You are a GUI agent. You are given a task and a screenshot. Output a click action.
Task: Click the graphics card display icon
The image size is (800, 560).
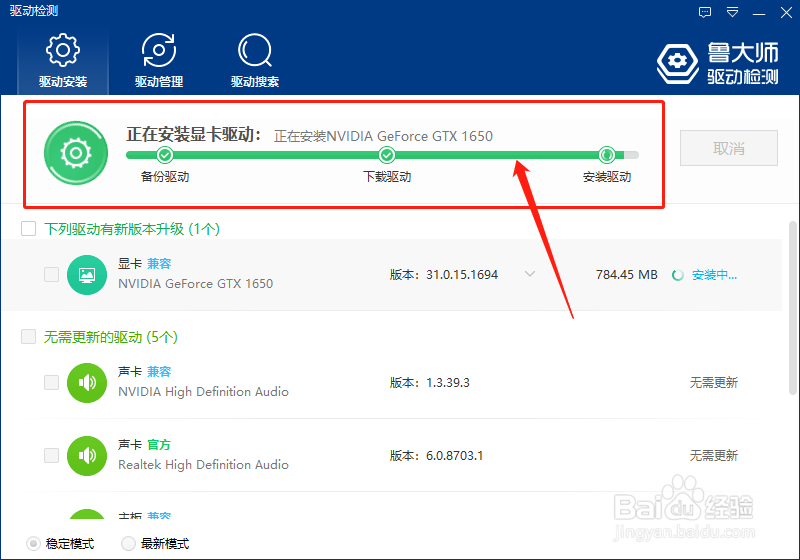(87, 275)
